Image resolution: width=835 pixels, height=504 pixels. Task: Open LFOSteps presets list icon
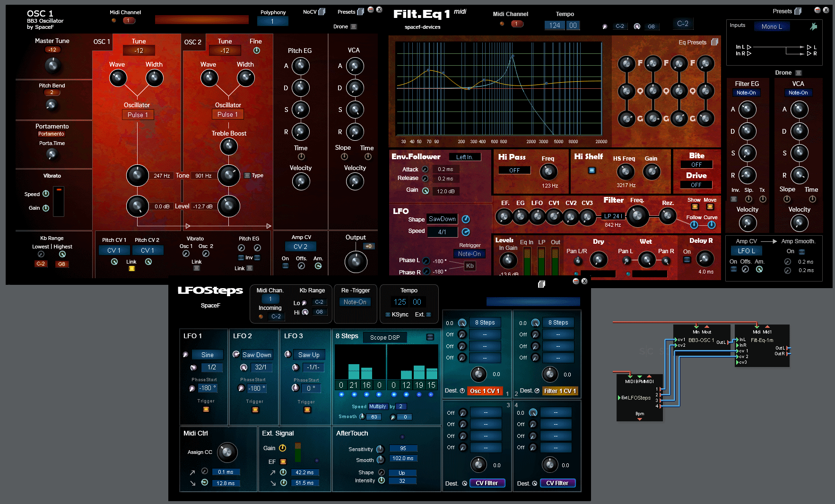click(541, 284)
